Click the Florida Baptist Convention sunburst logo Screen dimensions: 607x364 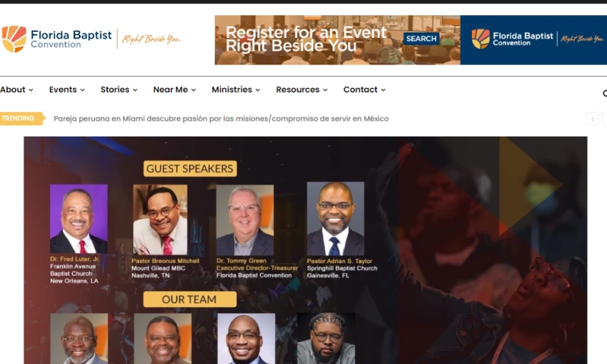pos(14,39)
